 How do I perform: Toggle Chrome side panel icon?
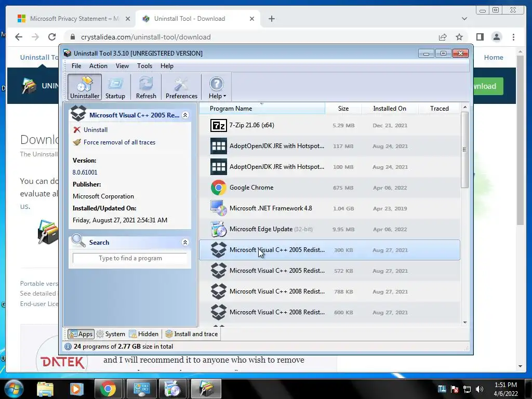[x=480, y=37]
